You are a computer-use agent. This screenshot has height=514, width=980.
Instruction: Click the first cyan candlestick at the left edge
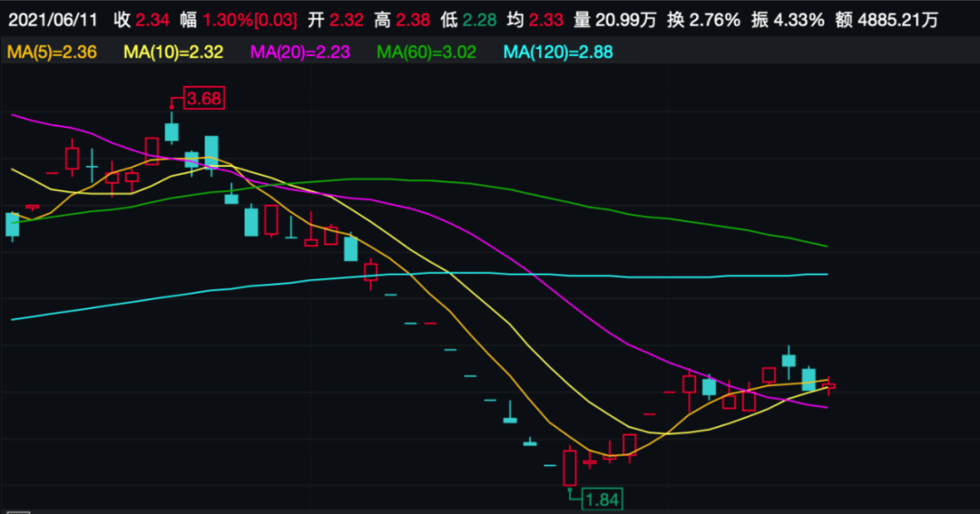(x=13, y=226)
